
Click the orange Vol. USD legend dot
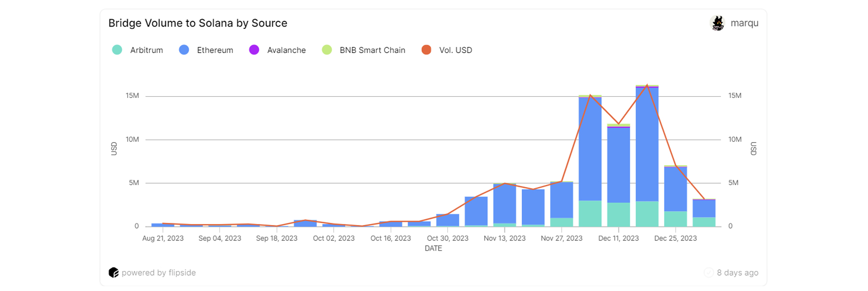point(426,50)
